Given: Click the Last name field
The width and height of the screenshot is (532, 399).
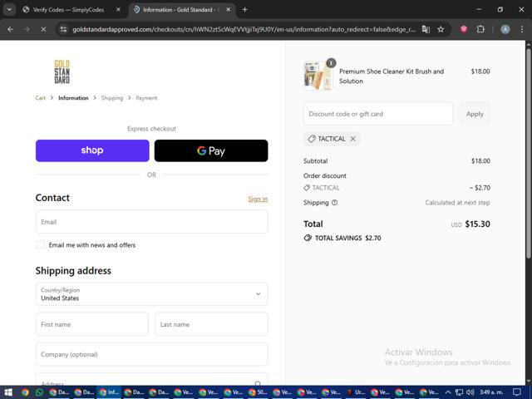Looking at the screenshot, I should point(211,324).
